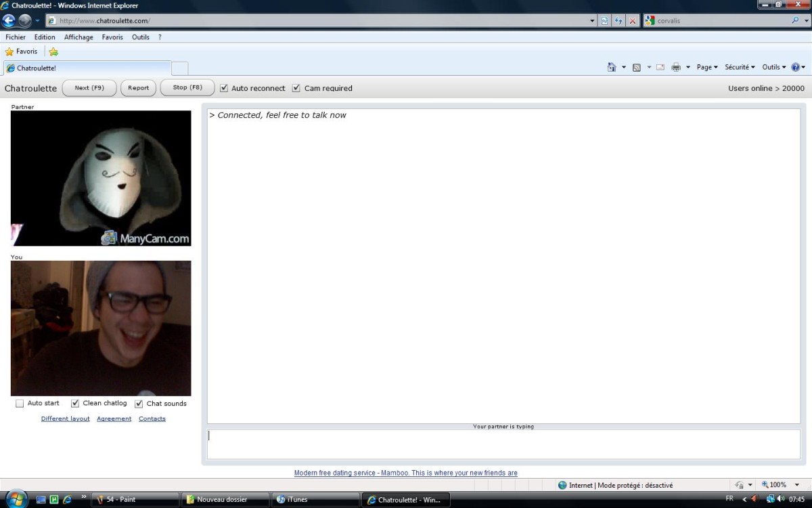The height and width of the screenshot is (508, 812).
Task: Click the chat message input box
Action: (x=503, y=444)
